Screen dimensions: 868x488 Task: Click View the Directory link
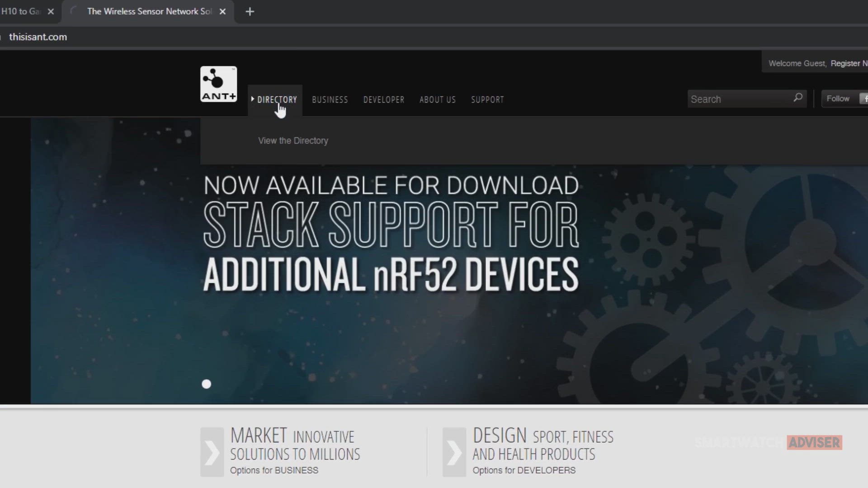click(293, 141)
